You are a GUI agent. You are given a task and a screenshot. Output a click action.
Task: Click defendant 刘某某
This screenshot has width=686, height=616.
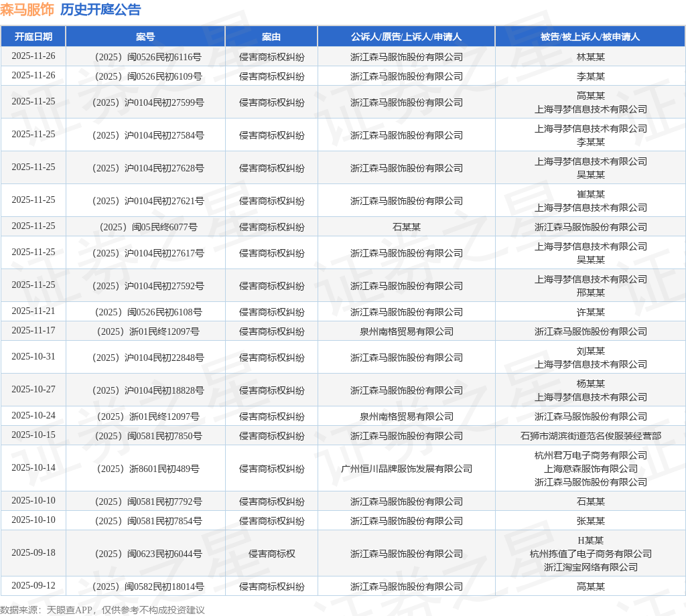pyautogui.click(x=591, y=351)
